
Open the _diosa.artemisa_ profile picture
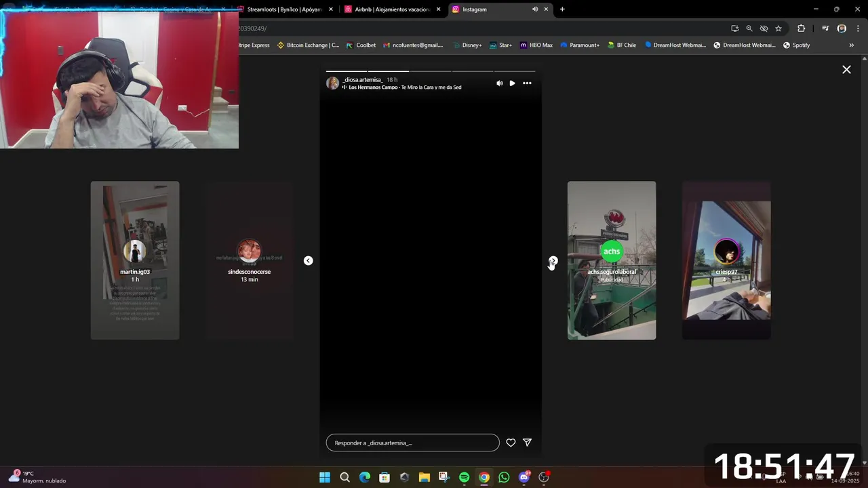(x=332, y=83)
